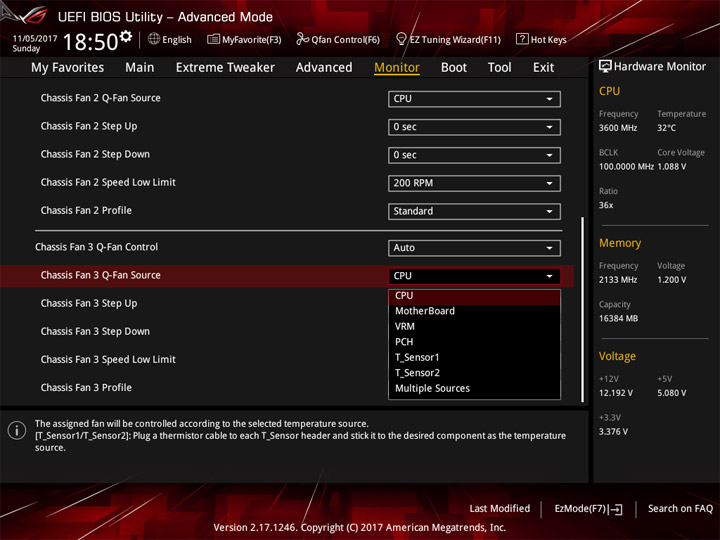Open Chassis Fan 2 Profile dropdown
This screenshot has width=720, height=540.
(474, 211)
